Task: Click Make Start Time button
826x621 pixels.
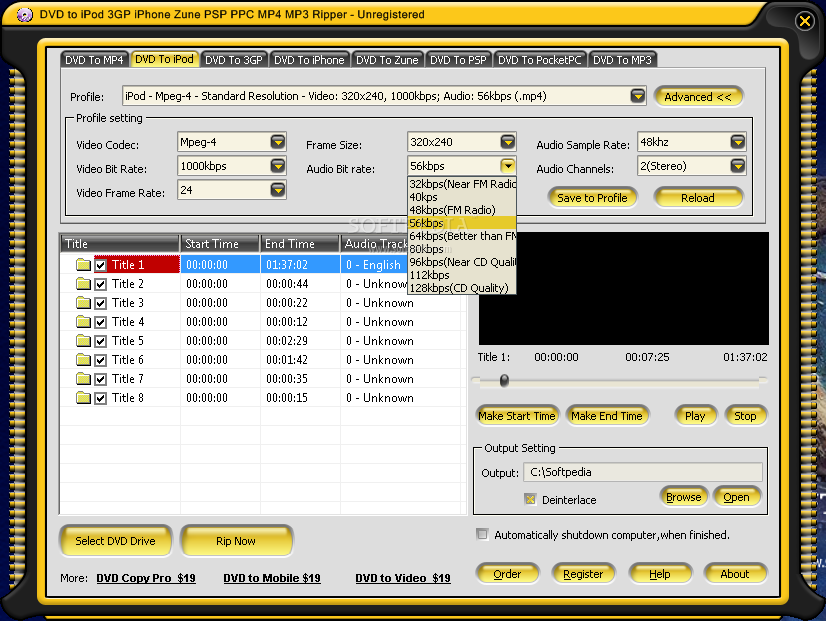Action: pyautogui.click(x=517, y=416)
